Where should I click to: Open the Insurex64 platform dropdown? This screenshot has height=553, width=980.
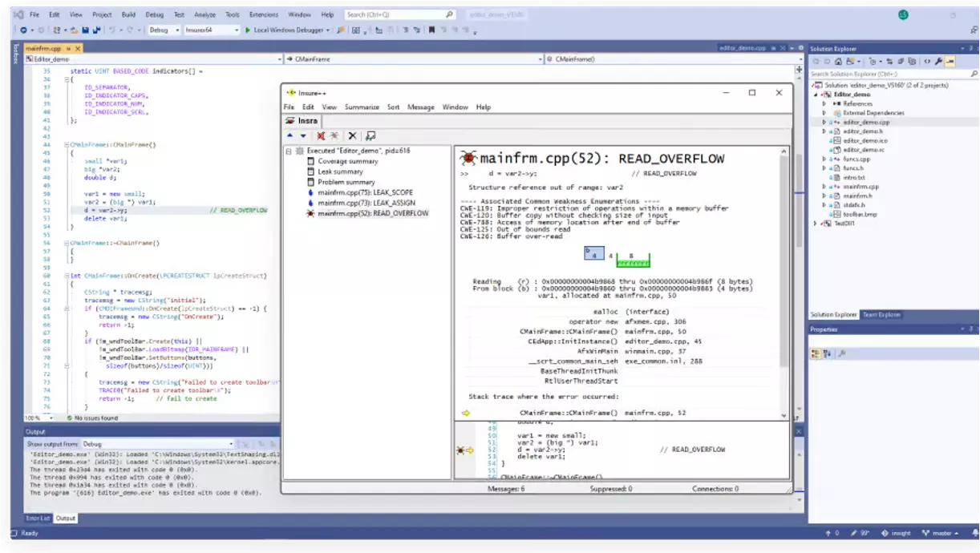coord(212,30)
